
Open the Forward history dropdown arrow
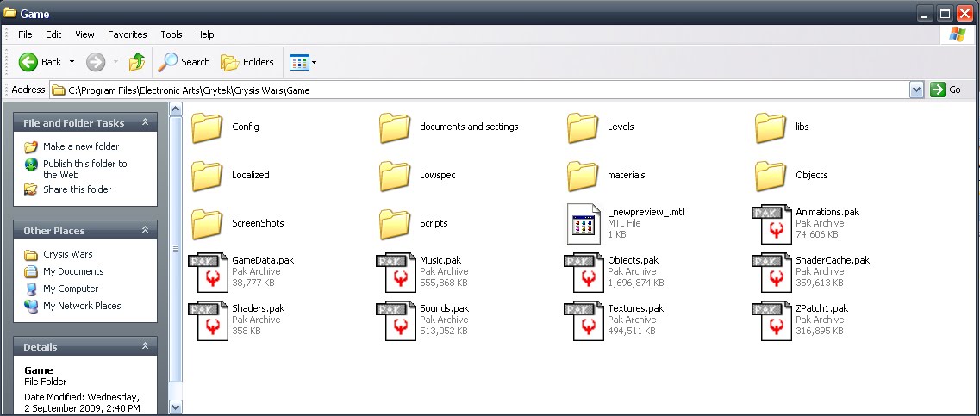pyautogui.click(x=115, y=62)
